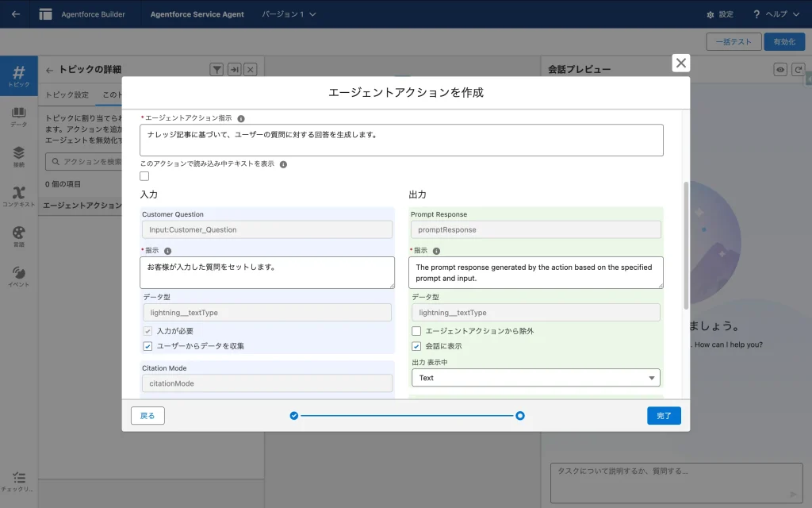Viewport: 812px width, 508px height.
Task: Open the イベント sidebar icon
Action: 18,275
